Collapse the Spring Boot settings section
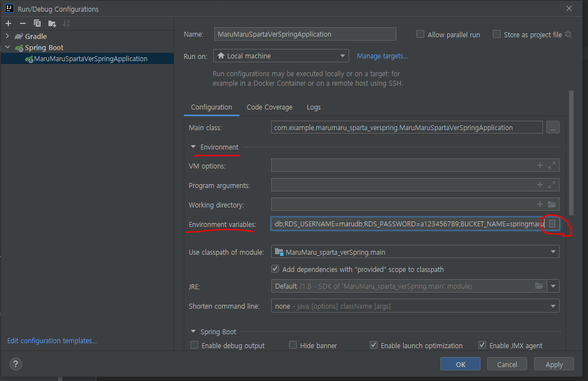This screenshot has width=588, height=381. point(193,331)
